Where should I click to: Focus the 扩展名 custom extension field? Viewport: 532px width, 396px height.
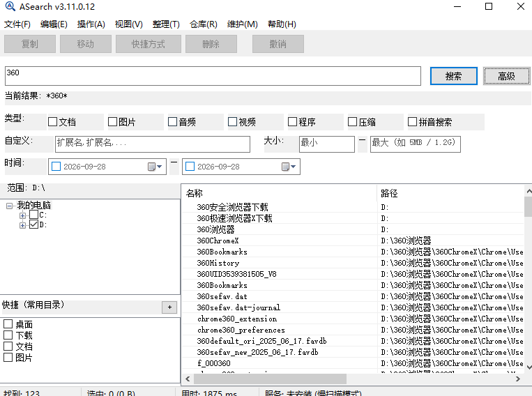(x=152, y=144)
